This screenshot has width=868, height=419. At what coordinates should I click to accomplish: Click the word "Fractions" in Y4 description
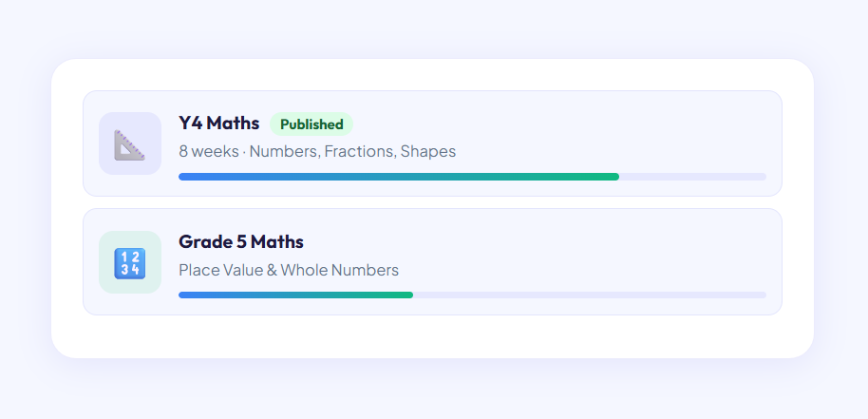(360, 151)
